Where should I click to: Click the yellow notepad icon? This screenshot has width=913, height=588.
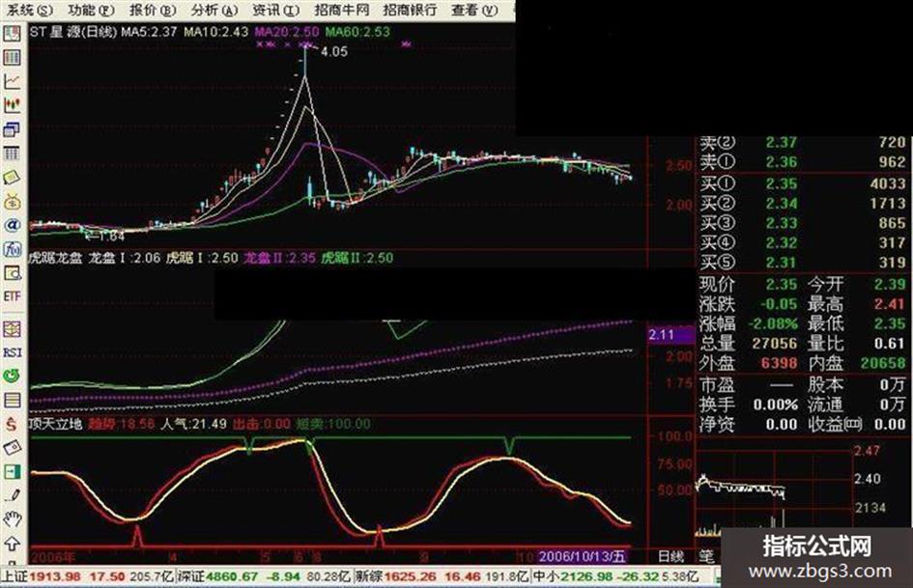pyautogui.click(x=13, y=177)
